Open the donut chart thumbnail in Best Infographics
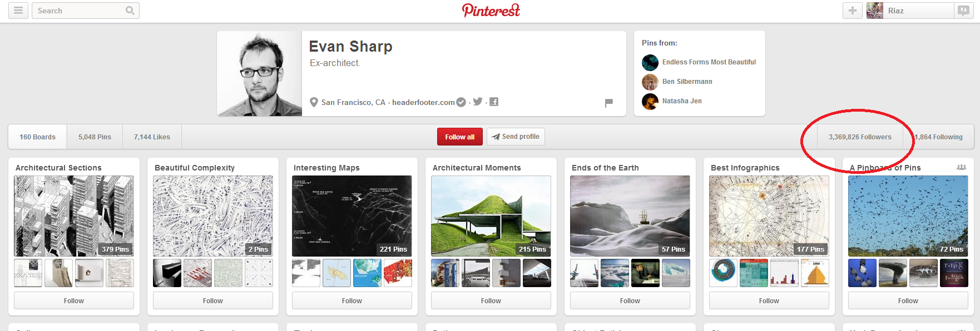The width and height of the screenshot is (980, 331). (724, 273)
